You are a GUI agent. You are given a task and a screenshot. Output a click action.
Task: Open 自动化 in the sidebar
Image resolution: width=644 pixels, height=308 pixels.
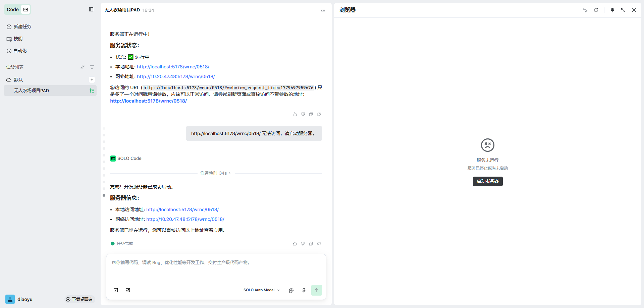click(x=16, y=51)
